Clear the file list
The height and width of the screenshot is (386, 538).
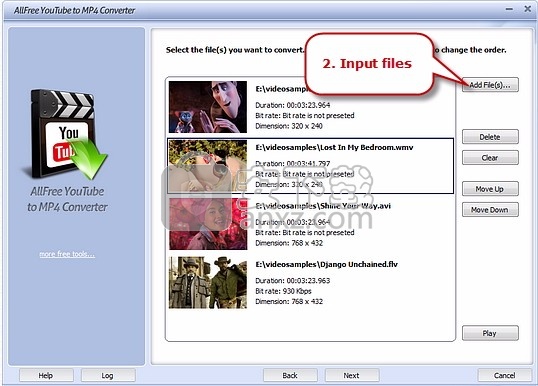coord(490,158)
